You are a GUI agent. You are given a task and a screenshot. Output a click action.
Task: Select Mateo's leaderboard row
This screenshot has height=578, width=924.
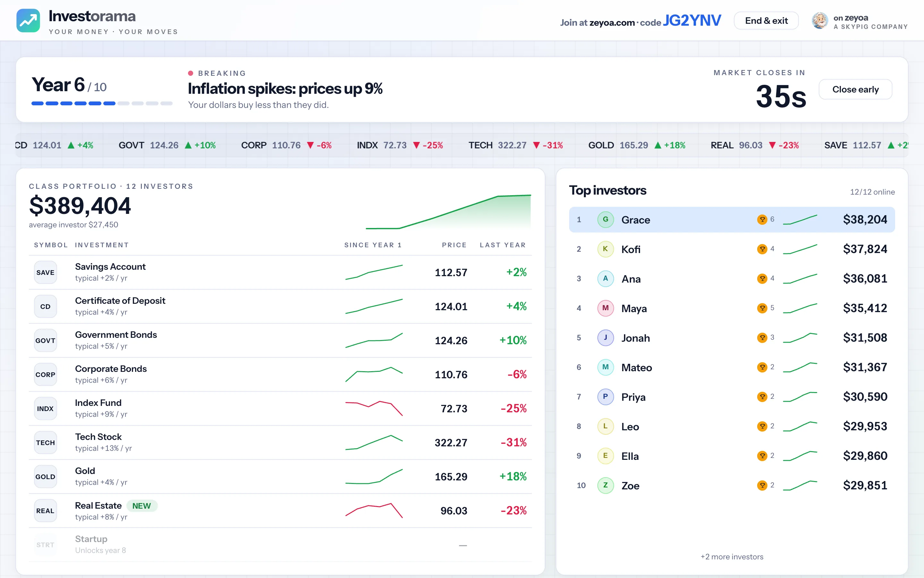click(x=732, y=367)
